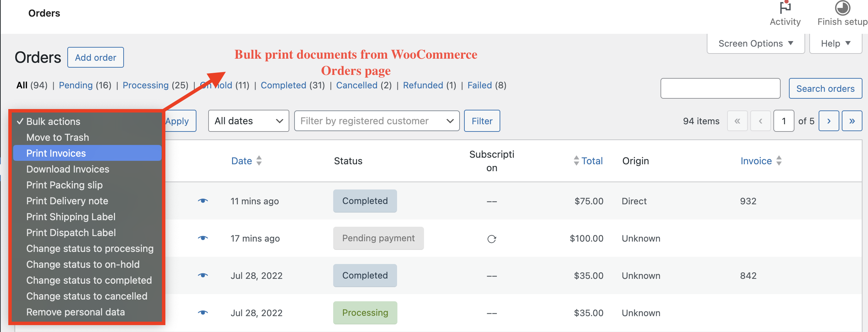This screenshot has height=332, width=868.
Task: Open the Activity flag icon
Action: pos(785,8)
